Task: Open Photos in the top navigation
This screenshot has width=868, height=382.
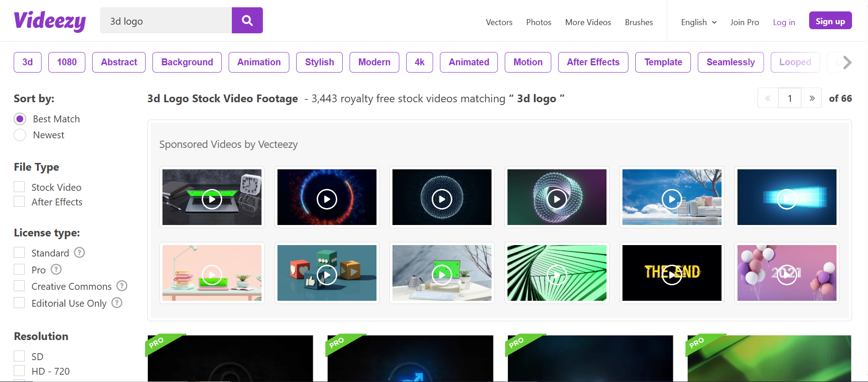Action: pyautogui.click(x=539, y=22)
